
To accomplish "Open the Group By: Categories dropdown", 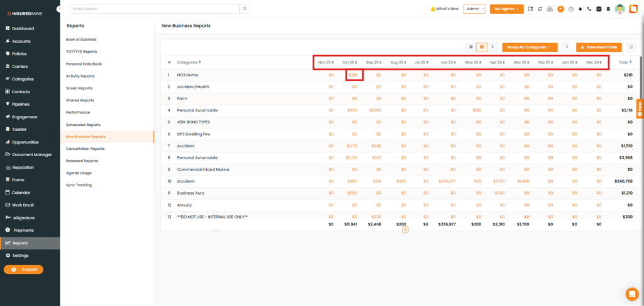I will [530, 47].
